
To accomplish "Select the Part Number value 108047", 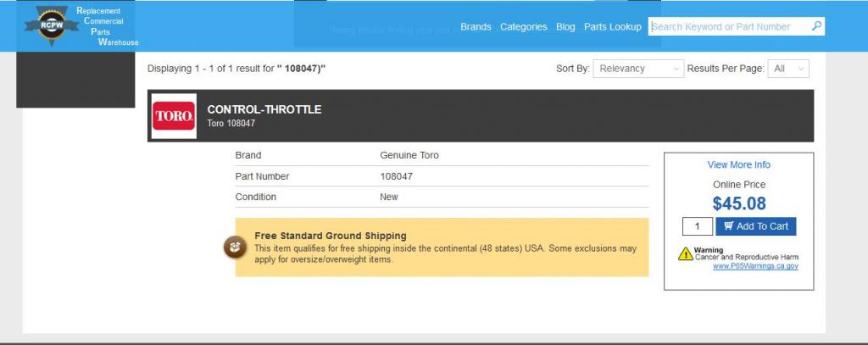I will (x=397, y=176).
